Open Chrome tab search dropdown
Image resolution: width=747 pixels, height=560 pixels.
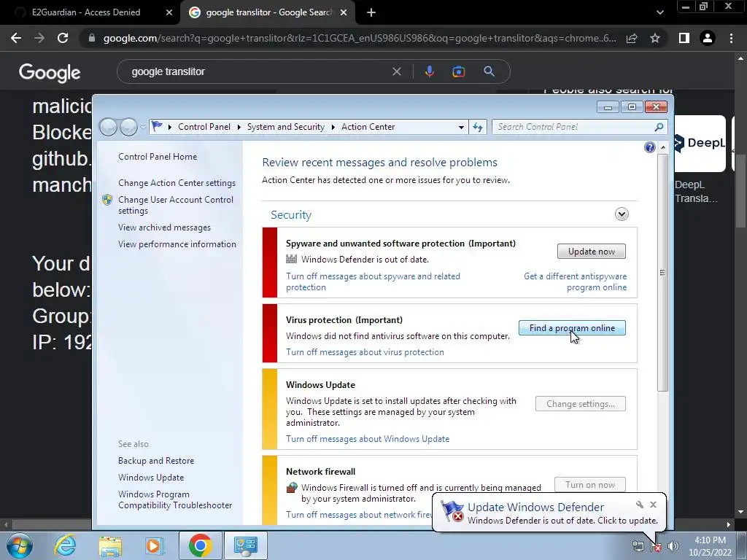659,12
